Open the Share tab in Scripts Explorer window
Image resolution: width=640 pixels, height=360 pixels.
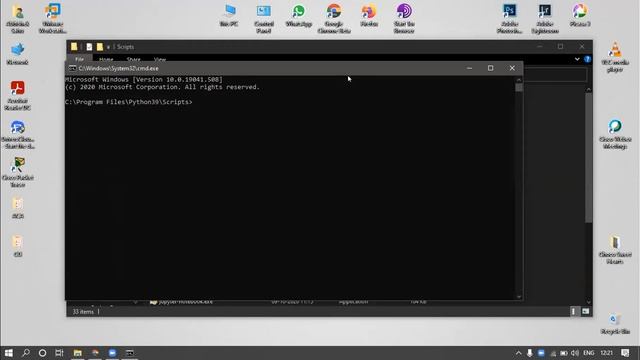click(133, 60)
